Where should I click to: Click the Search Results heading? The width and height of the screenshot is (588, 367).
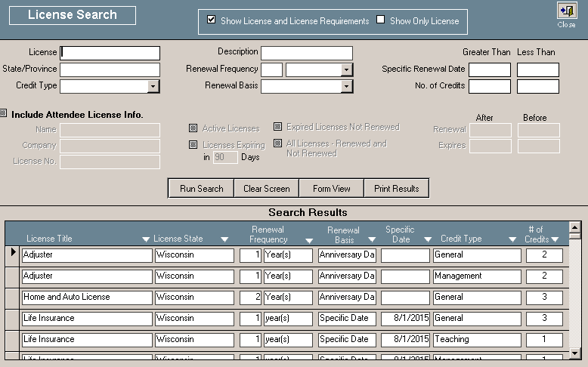coord(308,212)
